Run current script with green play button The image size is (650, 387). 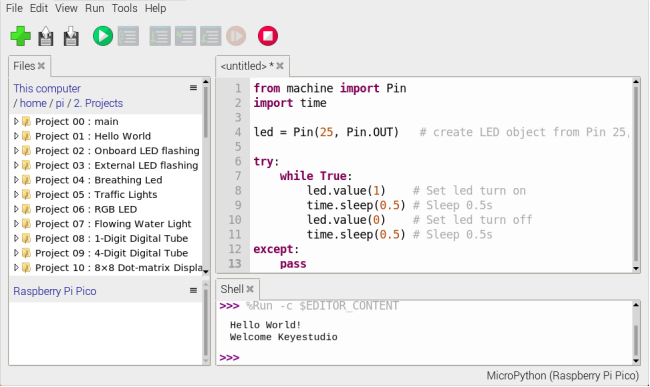pos(103,36)
